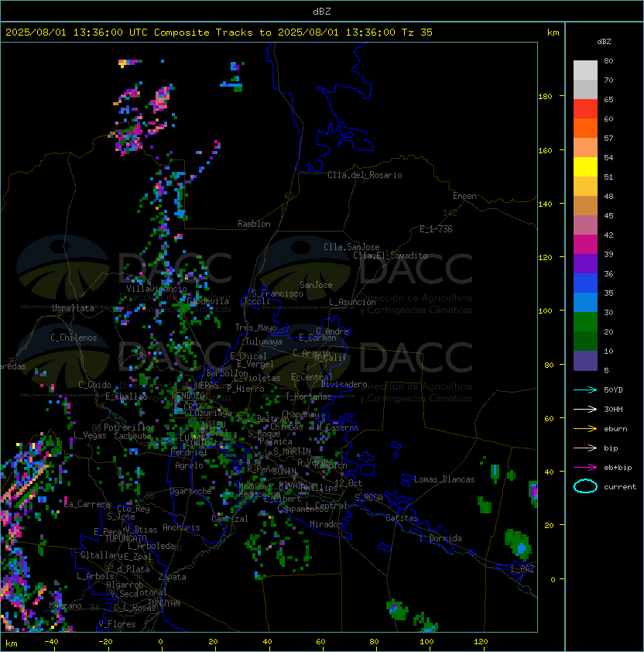This screenshot has width=644, height=652.
Task: Click the 'S_MARTIN' map label
Action: pyautogui.click(x=292, y=451)
